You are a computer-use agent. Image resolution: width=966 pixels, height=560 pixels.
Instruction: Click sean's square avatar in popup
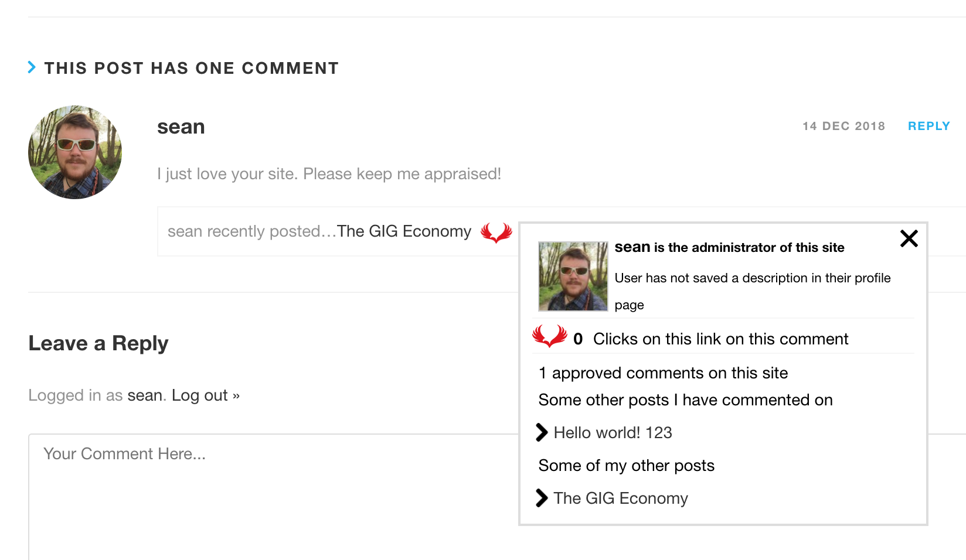[x=573, y=276]
